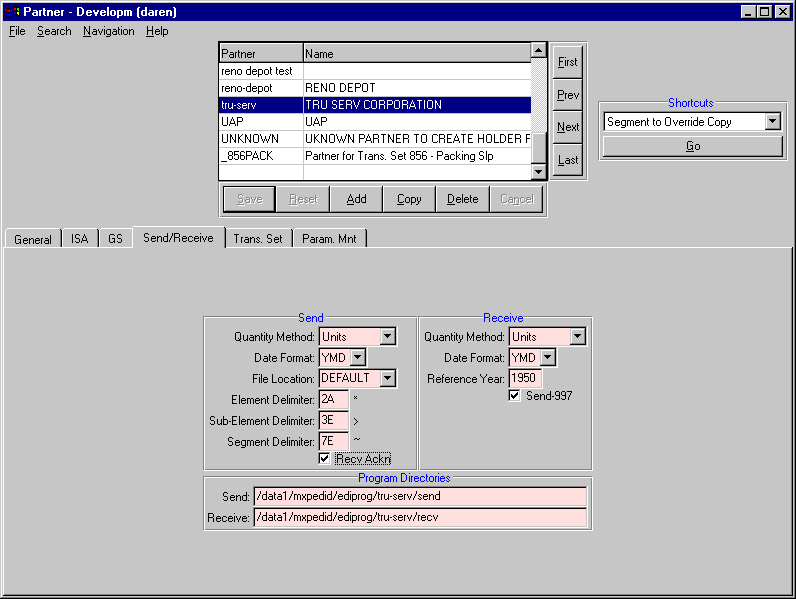The width and height of the screenshot is (796, 599).
Task: Open the Navigation menu
Action: pos(108,31)
